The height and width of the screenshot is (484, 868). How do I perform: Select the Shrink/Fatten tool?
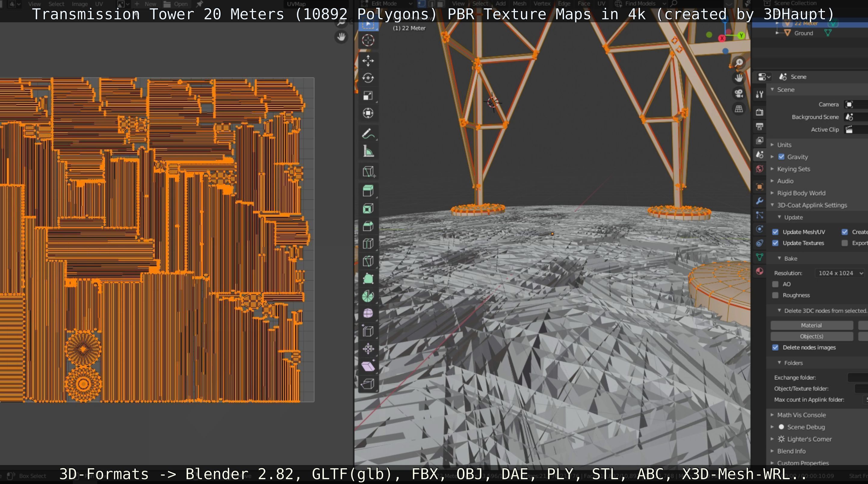pyautogui.click(x=368, y=349)
